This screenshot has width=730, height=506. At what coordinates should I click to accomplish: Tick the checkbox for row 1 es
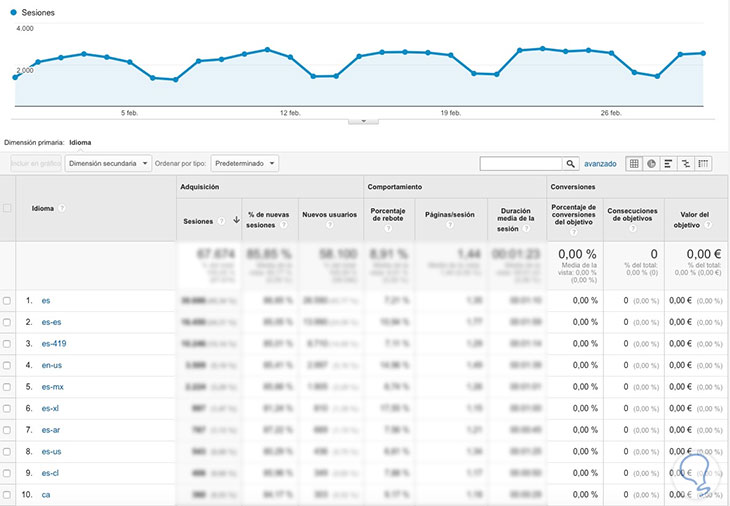[x=7, y=301]
